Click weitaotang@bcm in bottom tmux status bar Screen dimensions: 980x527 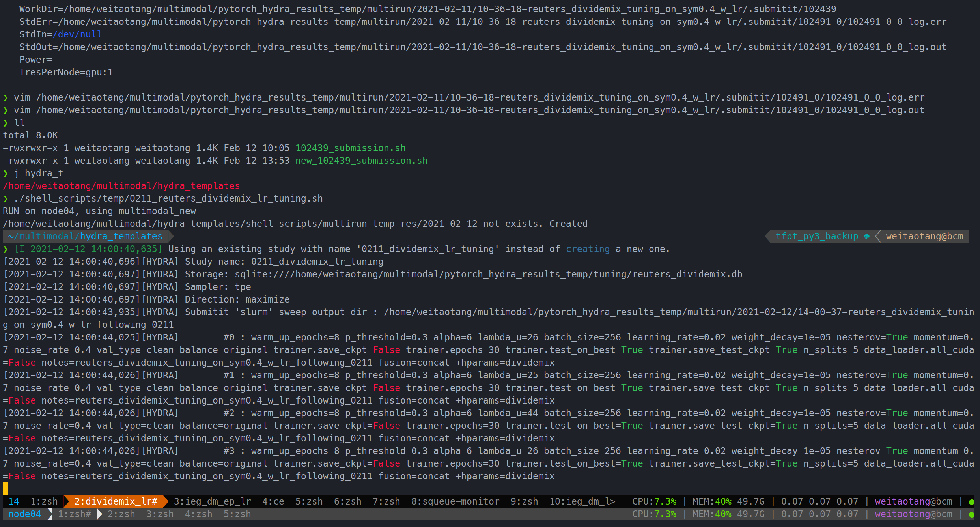point(914,514)
